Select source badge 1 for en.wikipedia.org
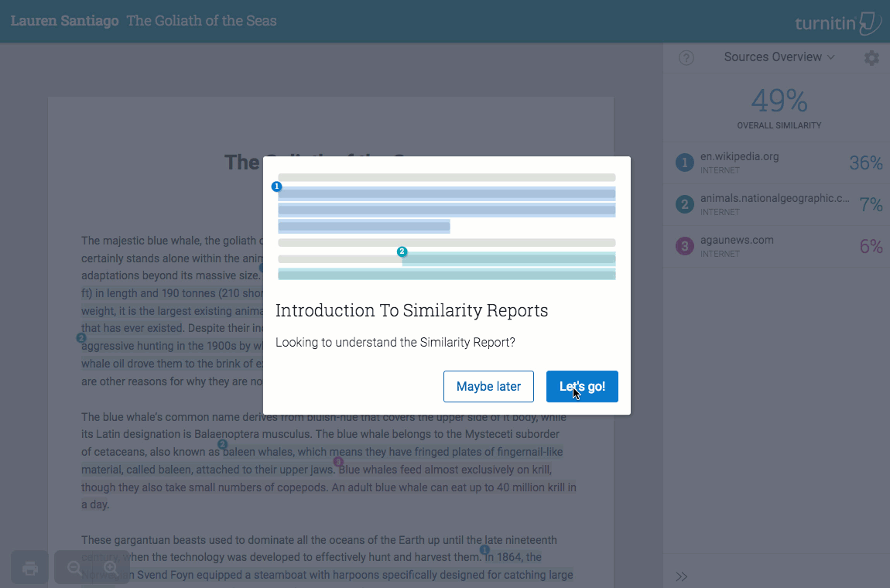Screen dimensions: 890x588 tap(685, 163)
